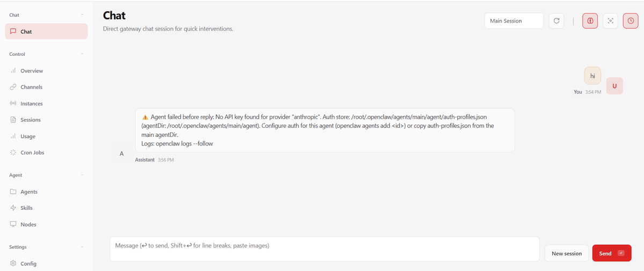Click the Channels link icon
The height and width of the screenshot is (271, 644).
click(x=13, y=87)
